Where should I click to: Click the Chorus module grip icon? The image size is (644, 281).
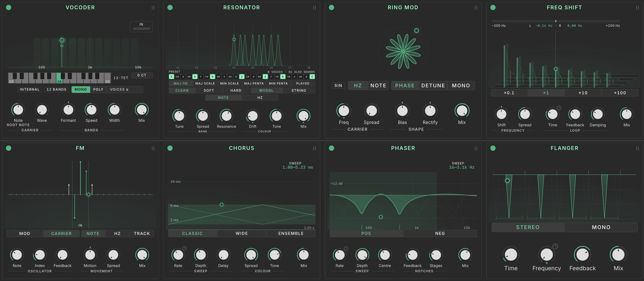(315, 148)
